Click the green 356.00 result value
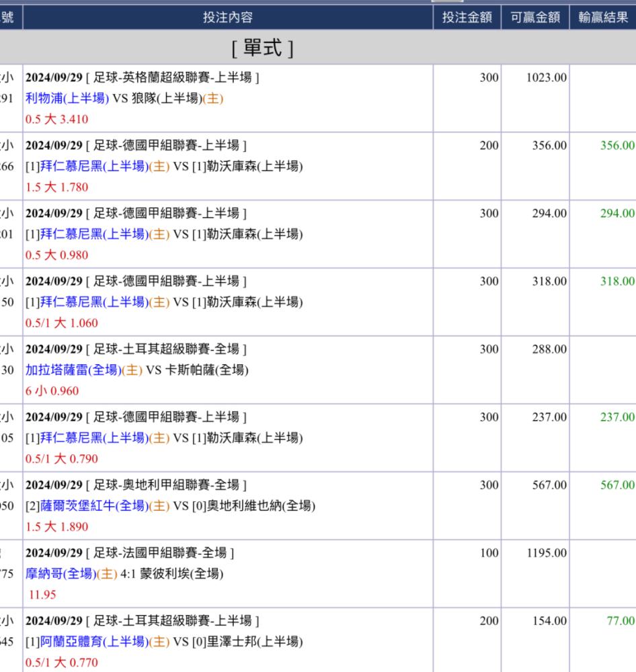 click(617, 145)
